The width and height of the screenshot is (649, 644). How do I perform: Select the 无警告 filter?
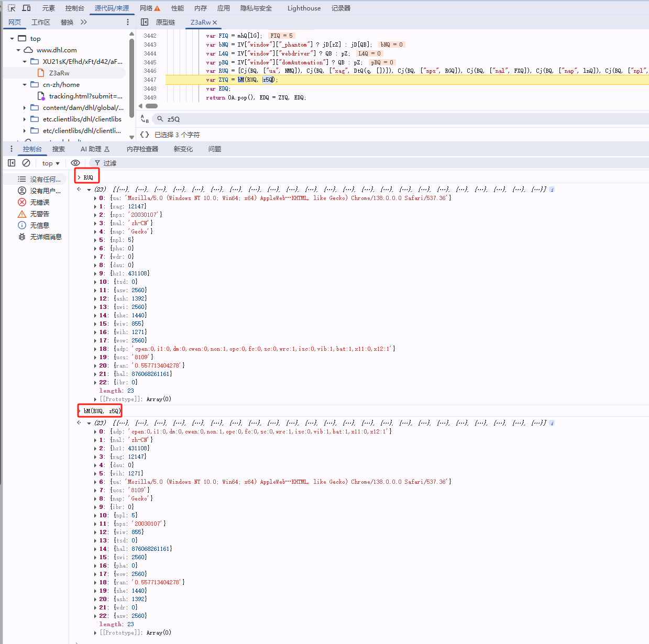pyautogui.click(x=34, y=214)
